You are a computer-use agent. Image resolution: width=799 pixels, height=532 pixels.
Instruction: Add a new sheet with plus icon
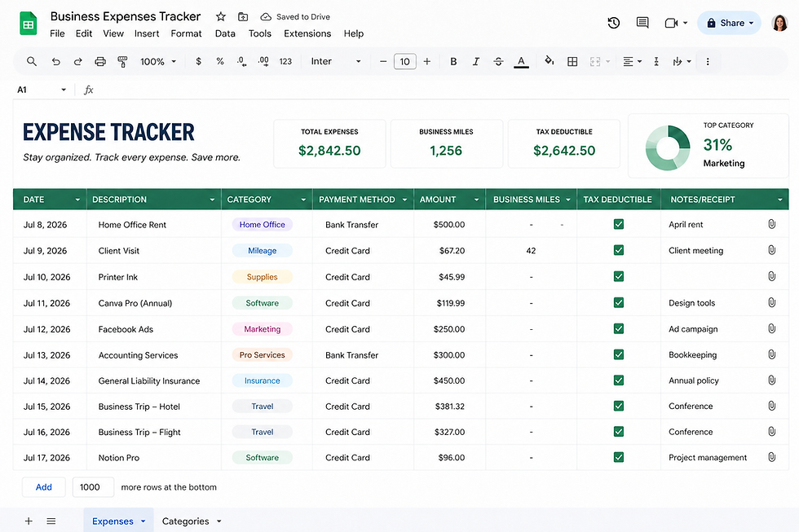(x=29, y=521)
